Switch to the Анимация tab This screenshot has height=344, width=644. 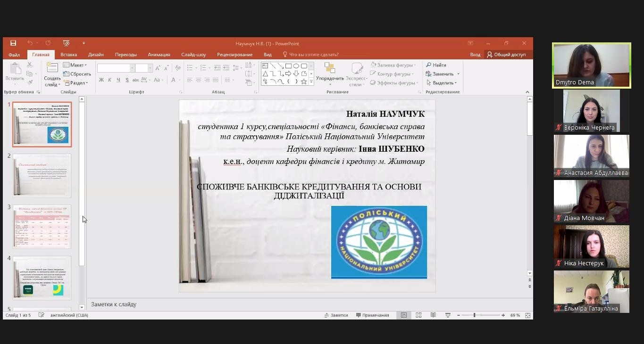159,55
